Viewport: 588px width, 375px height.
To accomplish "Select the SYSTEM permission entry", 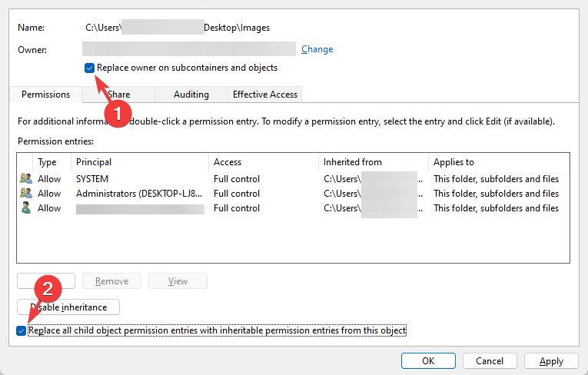I will pyautogui.click(x=92, y=179).
